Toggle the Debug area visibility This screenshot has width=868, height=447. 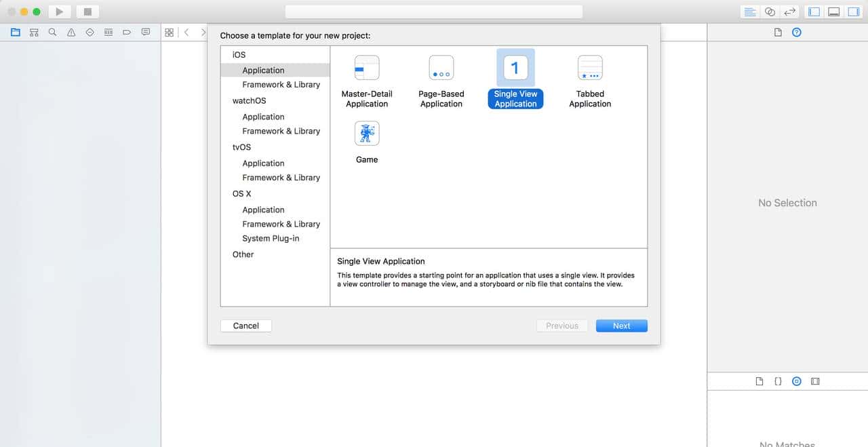[833, 12]
